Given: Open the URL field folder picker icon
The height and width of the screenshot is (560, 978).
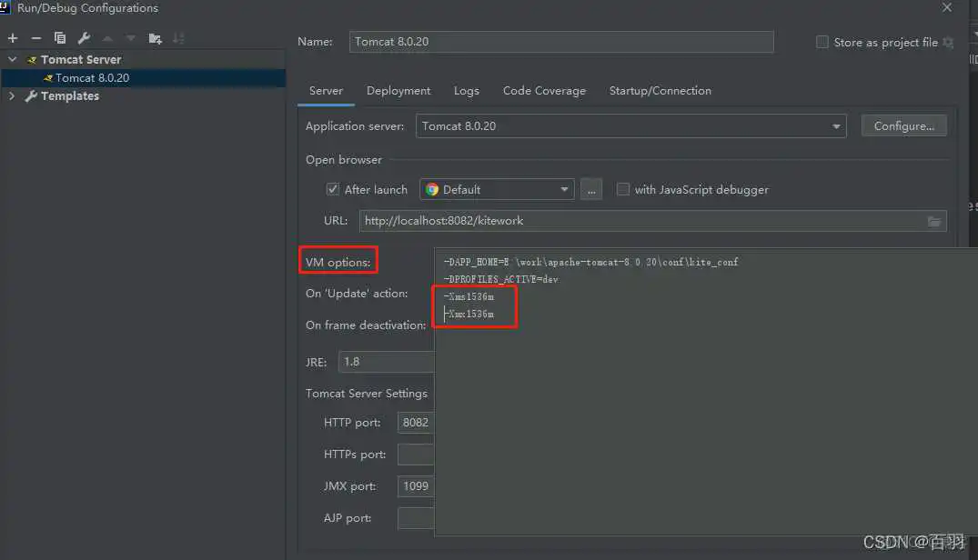Looking at the screenshot, I should tap(934, 220).
